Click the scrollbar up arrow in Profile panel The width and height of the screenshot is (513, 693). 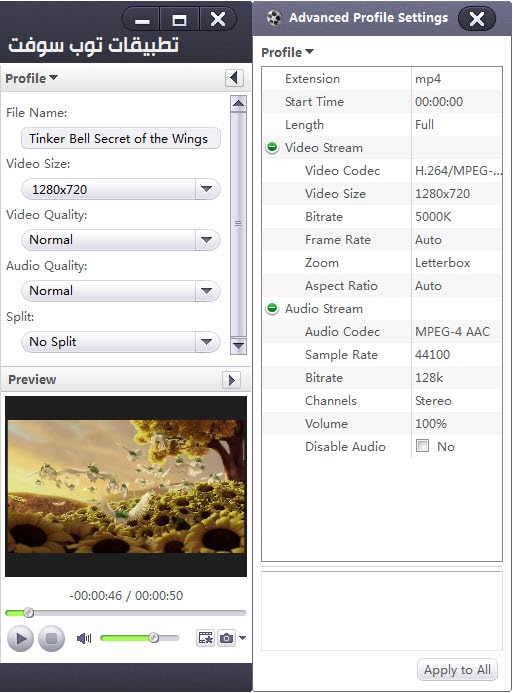point(239,103)
